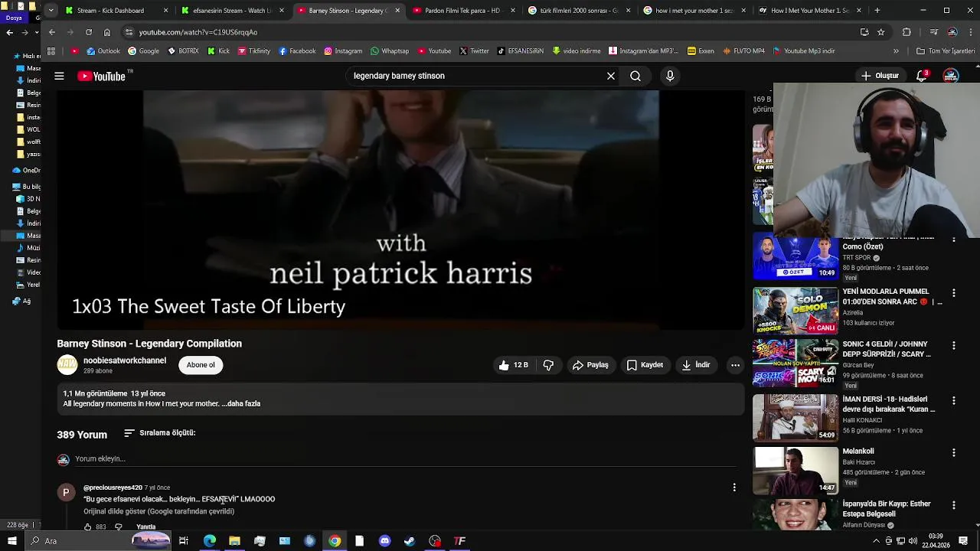Open the Oluştur create menu

point(880,76)
